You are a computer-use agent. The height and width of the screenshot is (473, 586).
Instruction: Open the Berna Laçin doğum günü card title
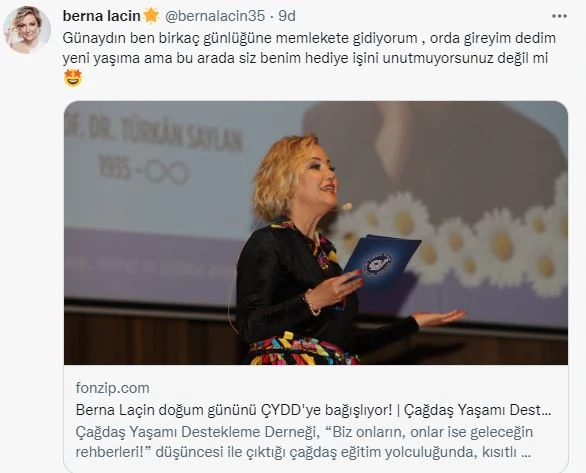pyautogui.click(x=313, y=410)
